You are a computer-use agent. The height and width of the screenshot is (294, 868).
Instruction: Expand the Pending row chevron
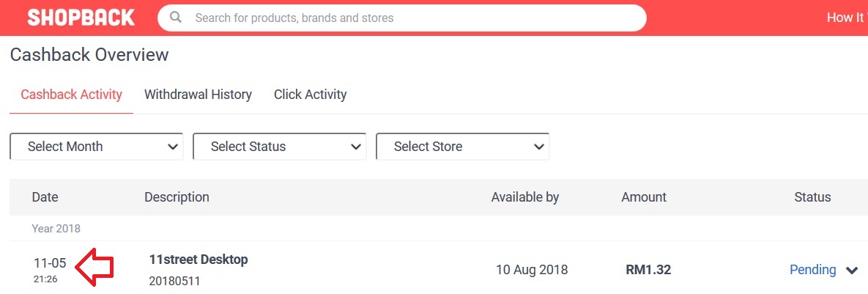[852, 271]
